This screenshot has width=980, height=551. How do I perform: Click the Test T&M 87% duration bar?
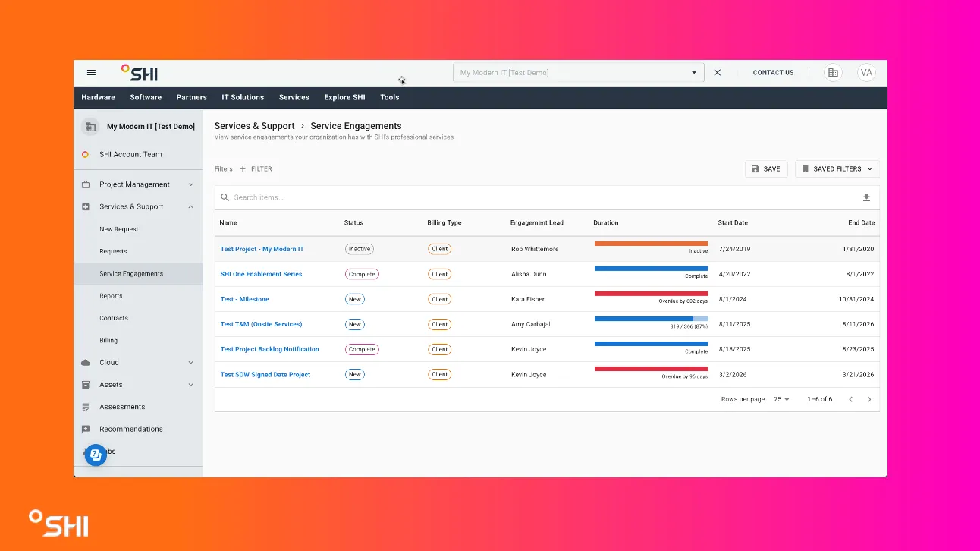[x=651, y=318]
